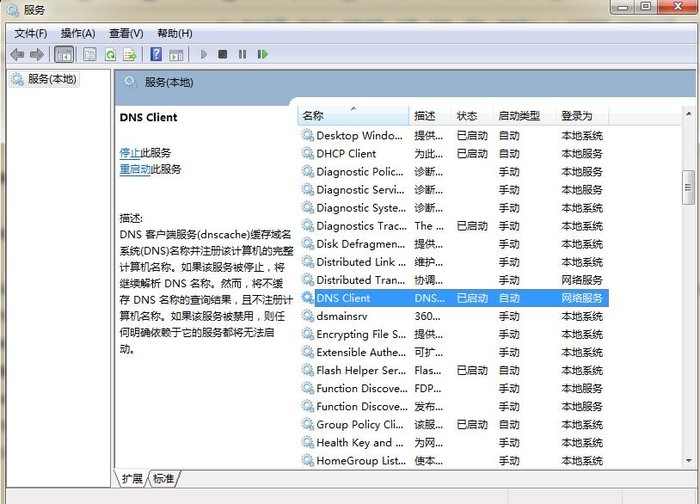Select the Extensible Authe... service name

point(361,352)
